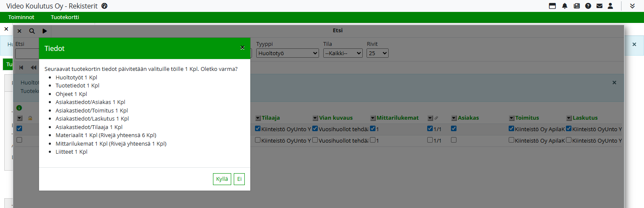Click the notification bell icon
644x208 pixels.
[565, 6]
